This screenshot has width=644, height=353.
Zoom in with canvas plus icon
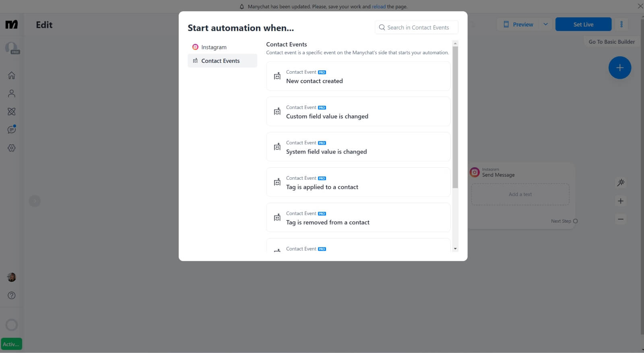click(x=621, y=201)
